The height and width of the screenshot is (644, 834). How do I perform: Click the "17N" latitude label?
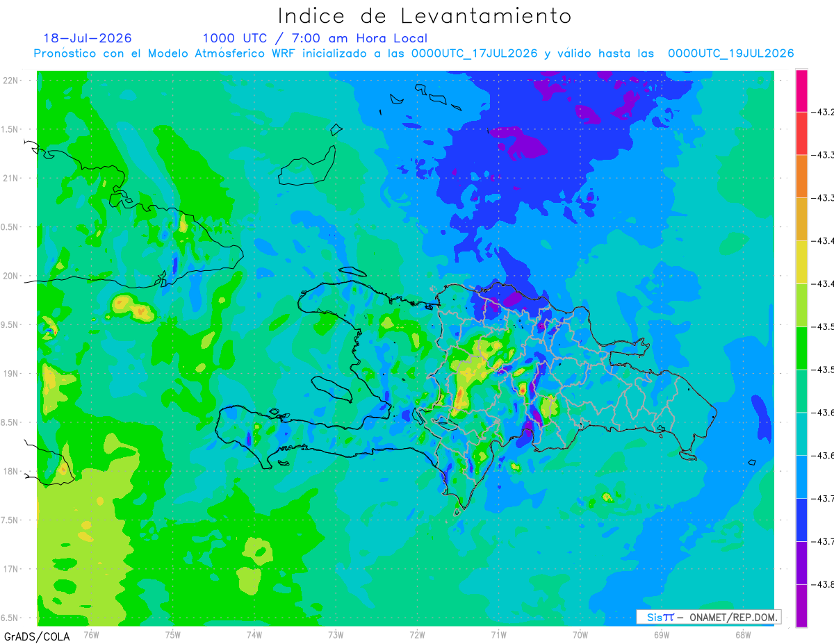[11, 569]
